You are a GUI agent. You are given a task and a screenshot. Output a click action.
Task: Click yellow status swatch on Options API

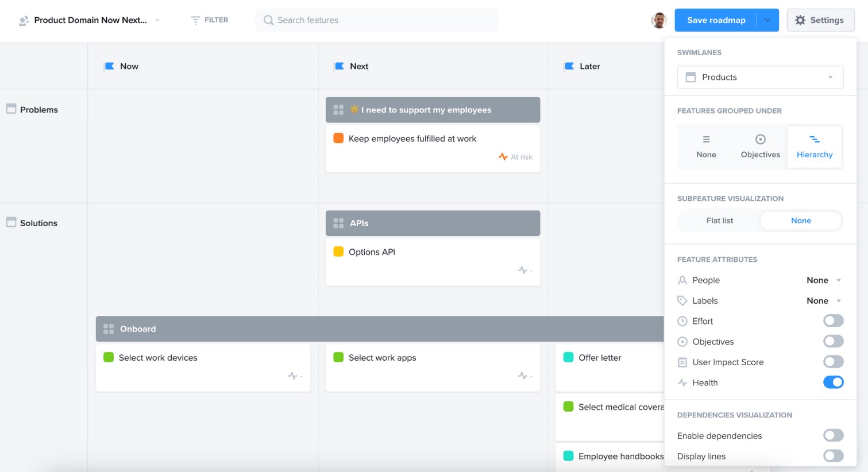(x=338, y=251)
